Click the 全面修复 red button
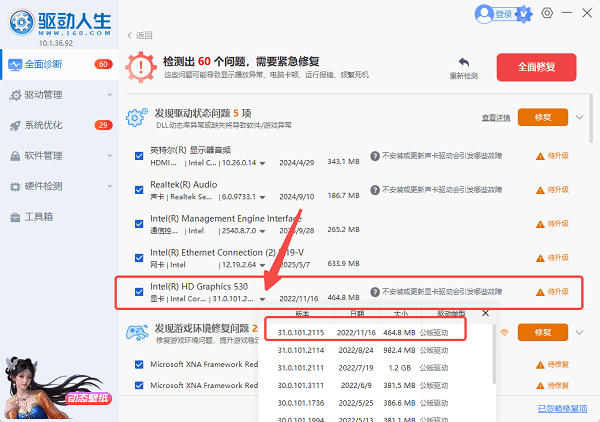 click(x=536, y=67)
